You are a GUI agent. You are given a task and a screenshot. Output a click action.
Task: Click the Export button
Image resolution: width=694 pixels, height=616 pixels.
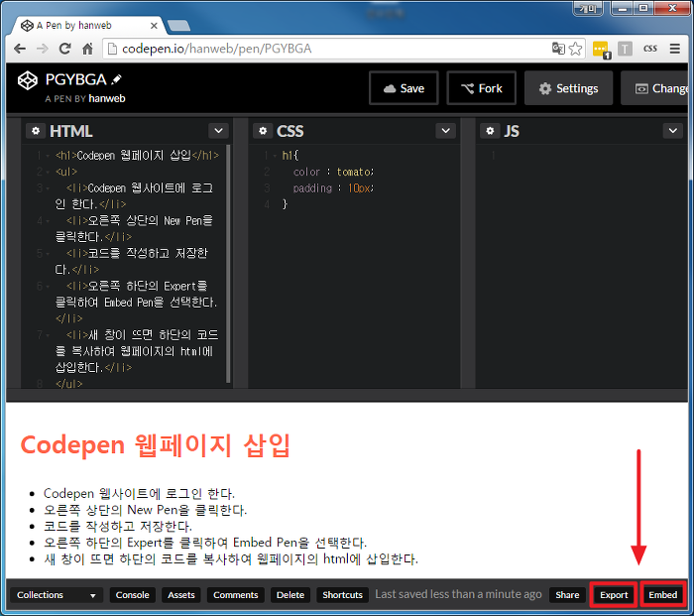[614, 595]
